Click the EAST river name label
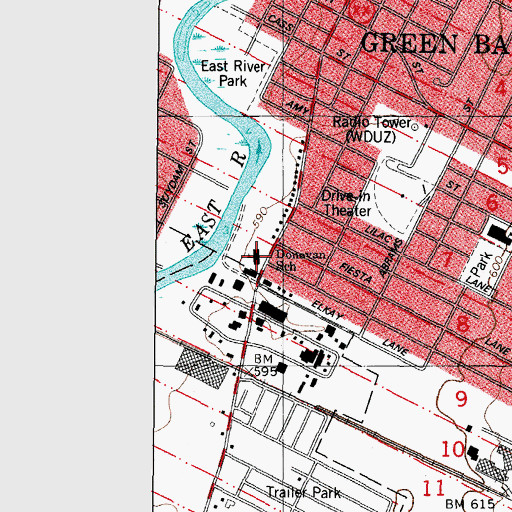The image size is (512, 512). point(201,225)
